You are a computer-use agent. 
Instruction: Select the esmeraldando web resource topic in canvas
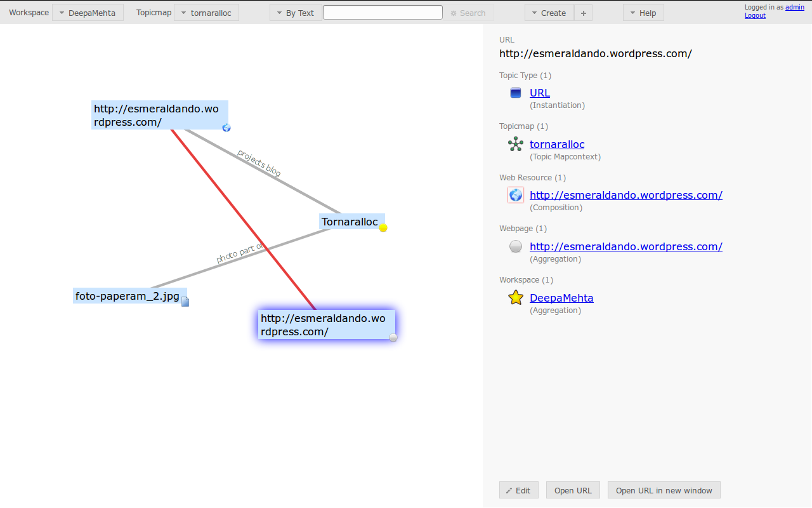[159, 115]
